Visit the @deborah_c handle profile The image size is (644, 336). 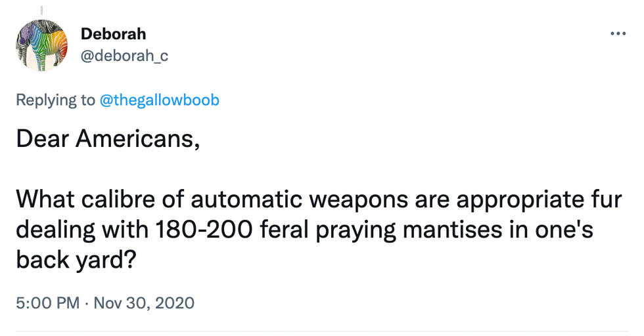[x=124, y=56]
